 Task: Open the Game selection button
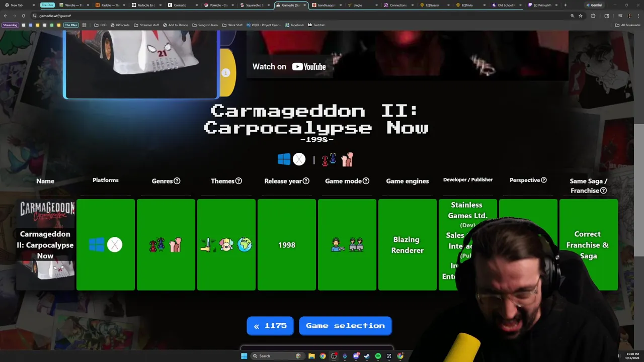(x=345, y=326)
